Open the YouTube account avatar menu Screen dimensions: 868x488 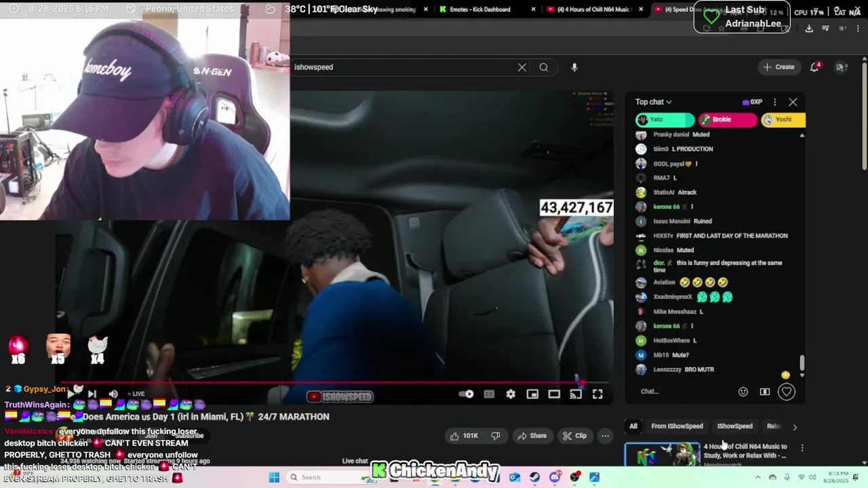[841, 67]
